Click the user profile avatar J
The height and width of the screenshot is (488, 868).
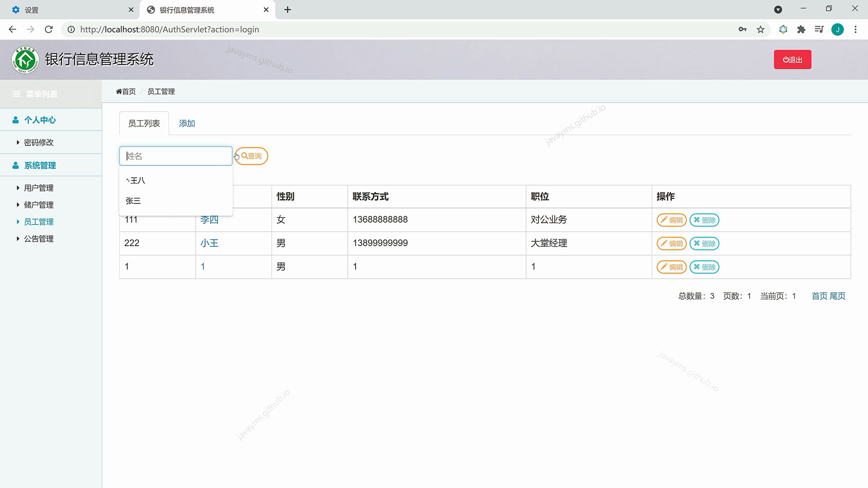point(837,29)
